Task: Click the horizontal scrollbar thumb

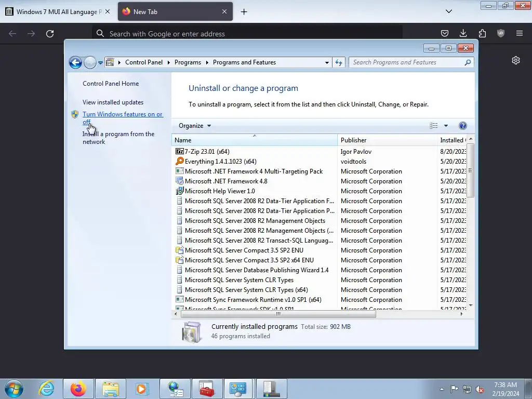Action: (x=278, y=314)
